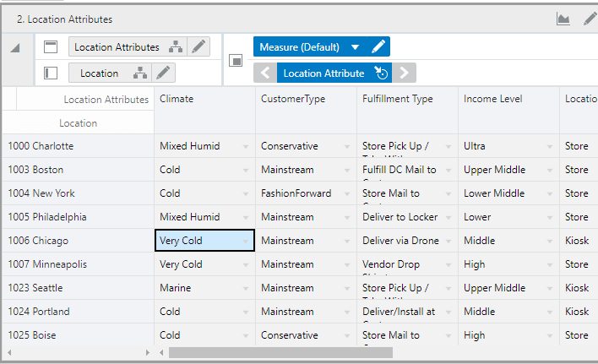Click the row axis layout icon
598x364 pixels.
(x=51, y=73)
